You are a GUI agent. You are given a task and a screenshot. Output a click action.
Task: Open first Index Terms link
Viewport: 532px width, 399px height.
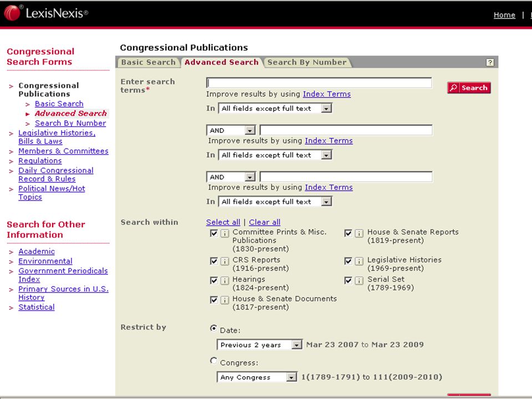[x=327, y=94]
